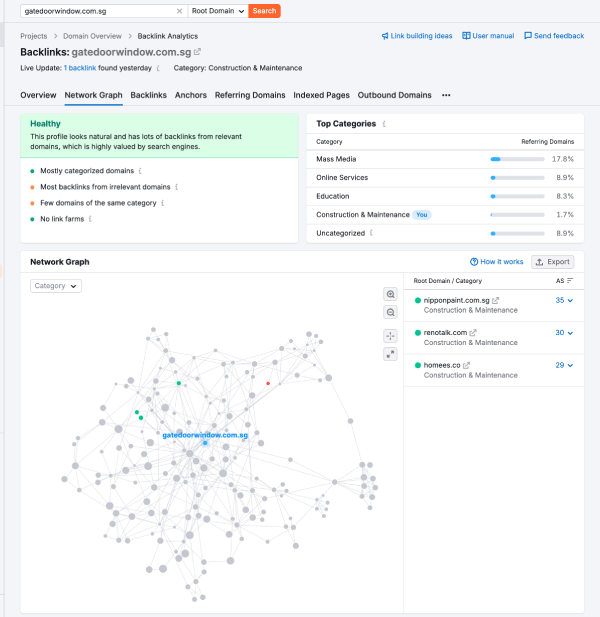The width and height of the screenshot is (600, 617).
Task: Open the Anchors tab
Action: [190, 95]
